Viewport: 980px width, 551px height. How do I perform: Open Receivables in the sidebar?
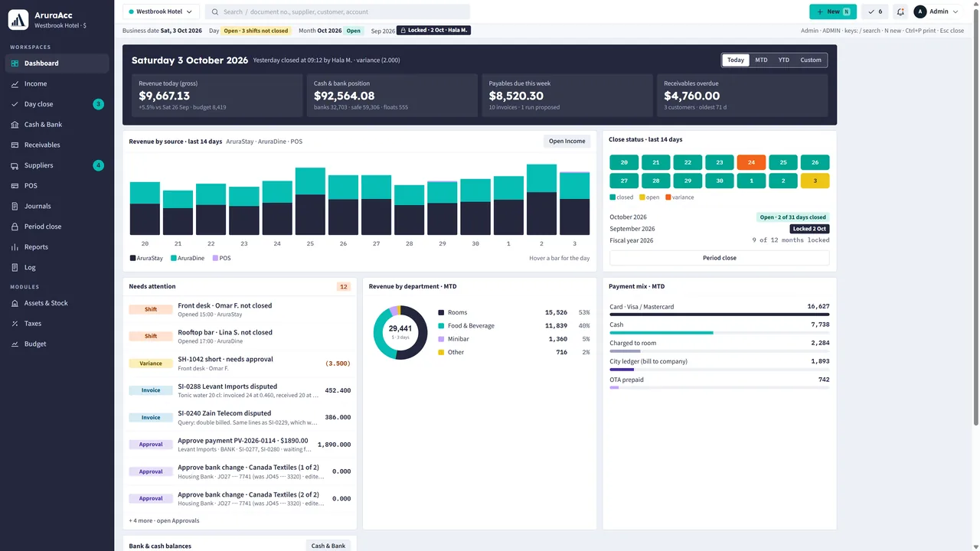(57, 145)
